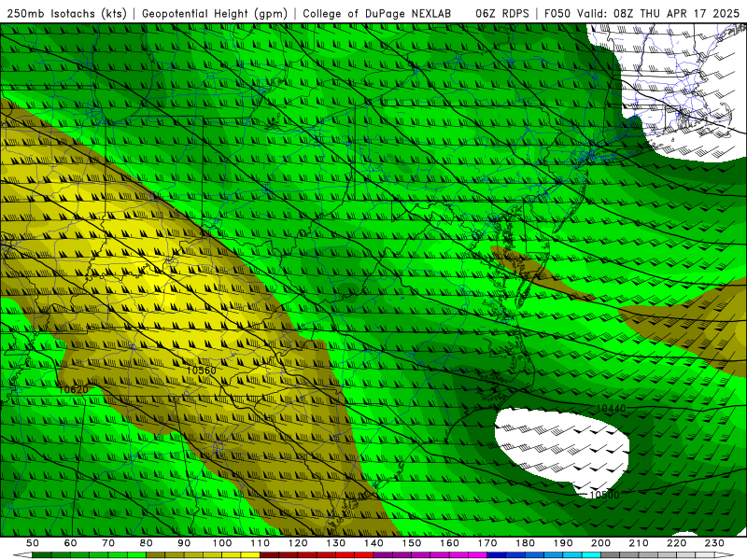Viewport: 747px width, 560px height.
Task: Click the "150" value on the color scale
Action: (x=412, y=543)
